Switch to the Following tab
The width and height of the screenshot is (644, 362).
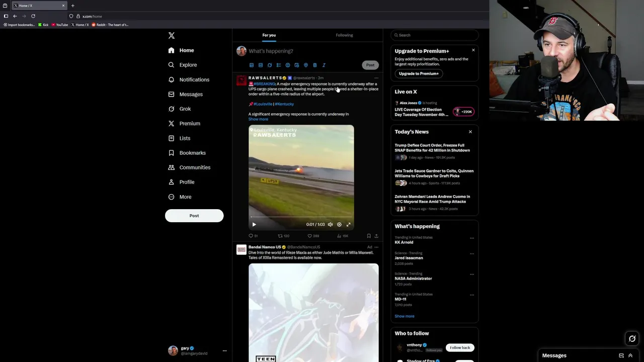[344, 35]
